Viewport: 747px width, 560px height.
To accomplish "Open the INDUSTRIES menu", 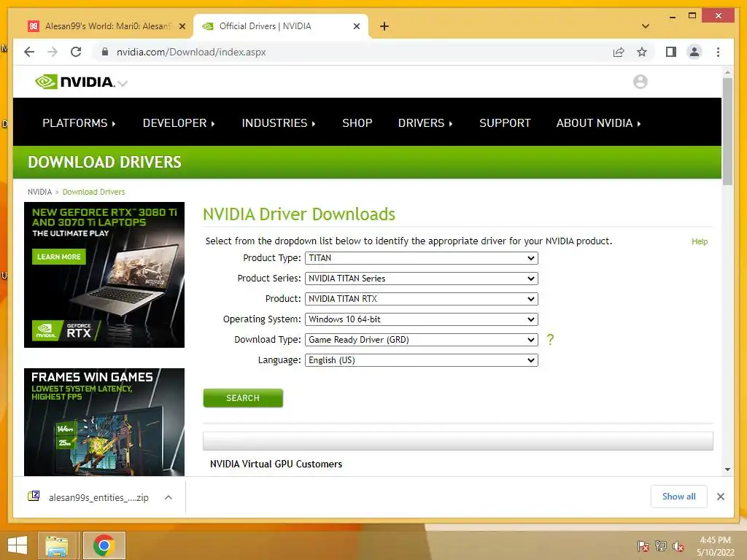I will pyautogui.click(x=278, y=122).
